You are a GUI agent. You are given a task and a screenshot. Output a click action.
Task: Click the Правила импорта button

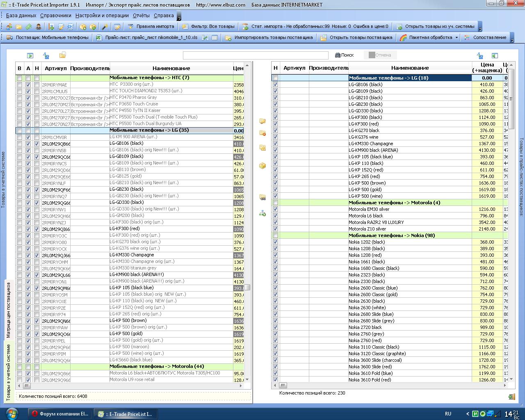pyautogui.click(x=151, y=27)
